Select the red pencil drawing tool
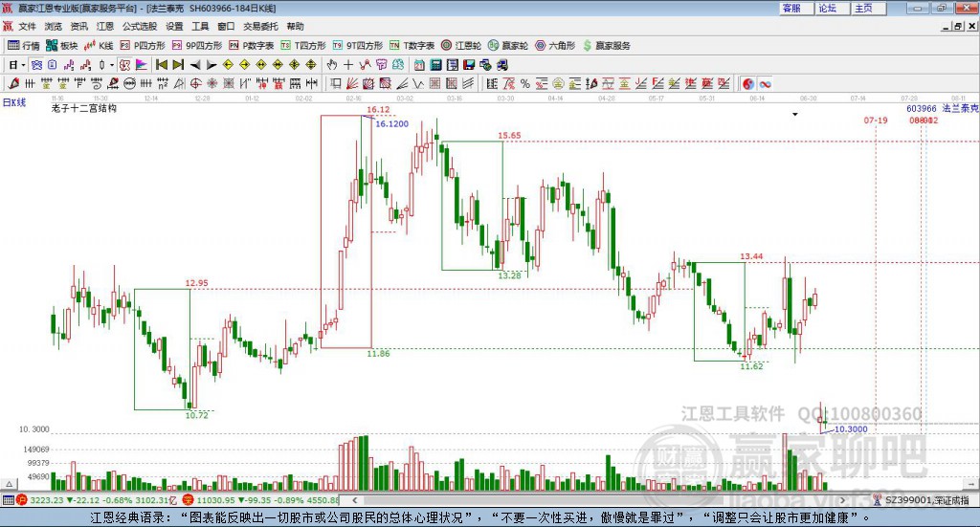 pyautogui.click(x=13, y=83)
